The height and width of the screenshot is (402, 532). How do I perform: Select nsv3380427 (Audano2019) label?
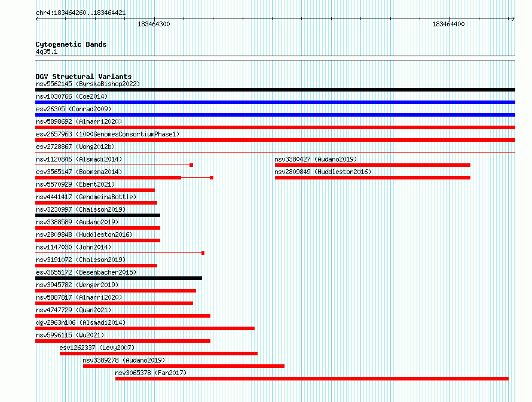coord(316,159)
